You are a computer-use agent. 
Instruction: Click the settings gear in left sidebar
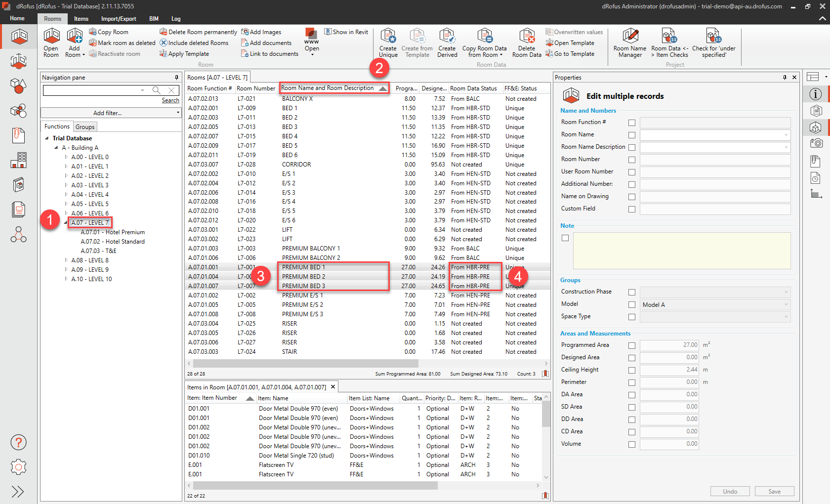18,467
